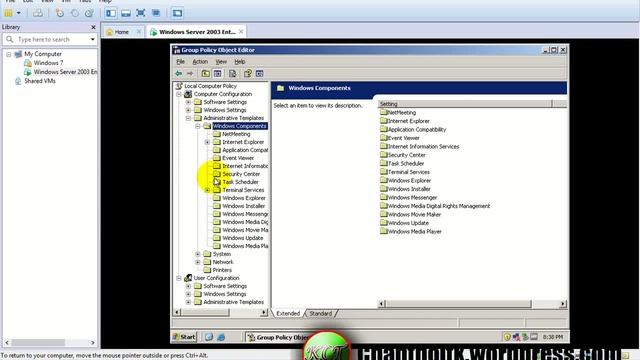
Task: Click Internet Information Services in settings list
Action: 423,147
